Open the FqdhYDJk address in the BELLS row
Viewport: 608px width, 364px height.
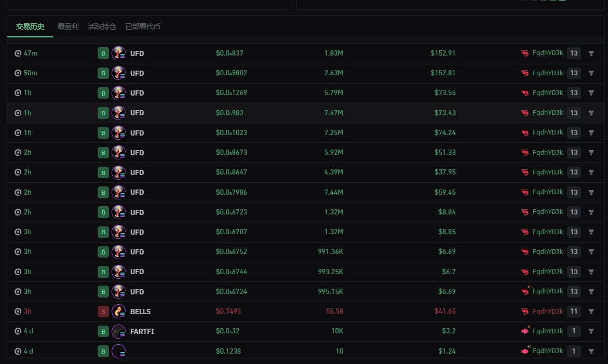tap(547, 311)
